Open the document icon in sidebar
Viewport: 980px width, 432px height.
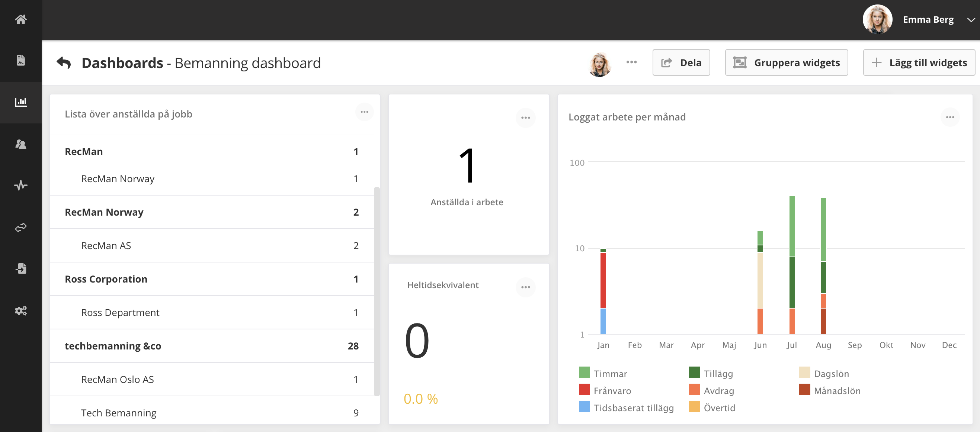click(x=20, y=60)
